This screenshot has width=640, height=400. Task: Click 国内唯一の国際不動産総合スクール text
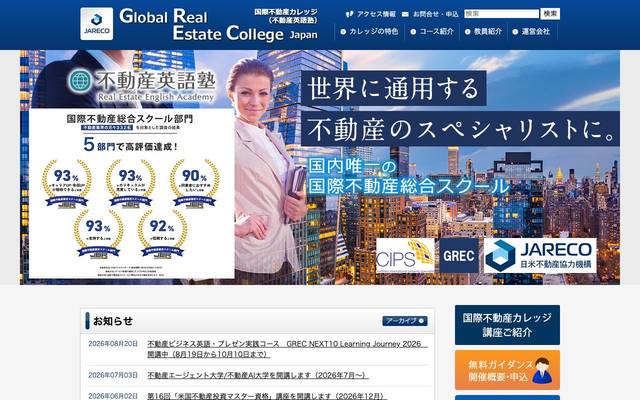408,176
